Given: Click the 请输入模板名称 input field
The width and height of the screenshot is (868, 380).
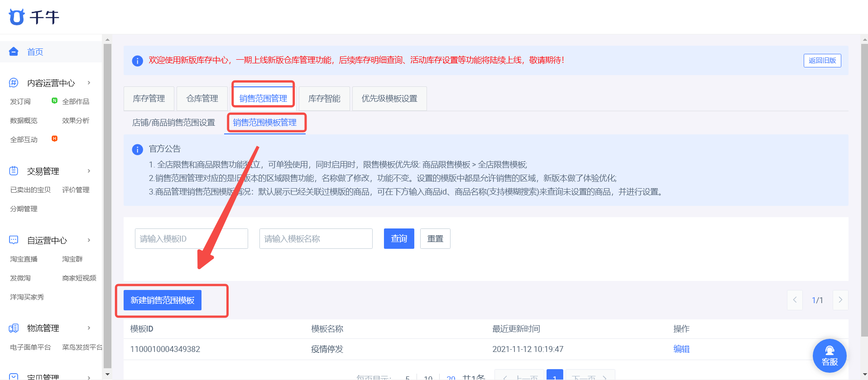Looking at the screenshot, I should pyautogui.click(x=316, y=238).
